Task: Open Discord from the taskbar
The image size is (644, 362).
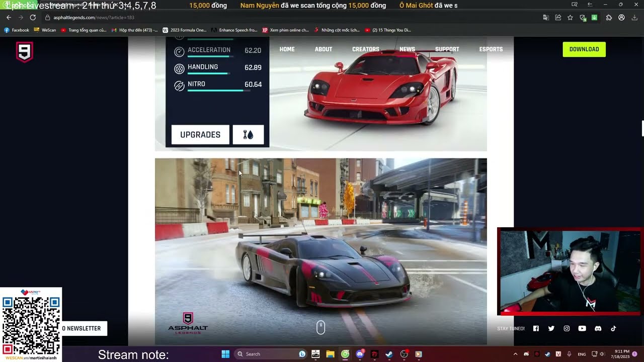Action: 360,354
